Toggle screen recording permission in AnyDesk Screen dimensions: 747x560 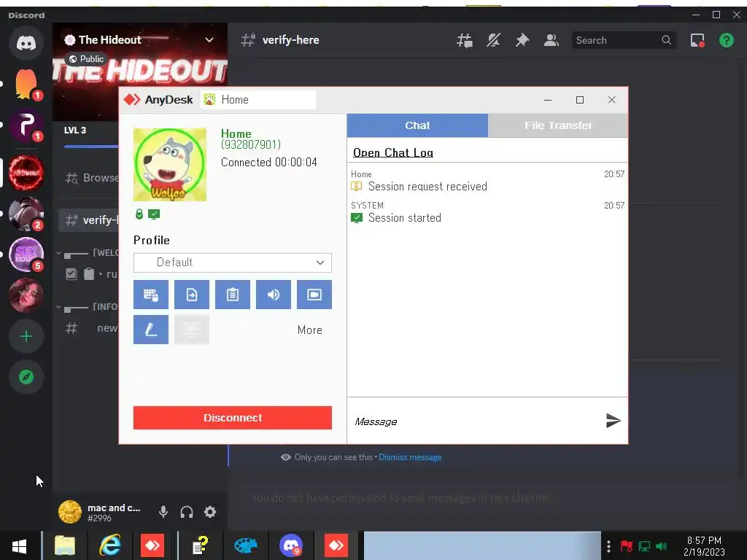pyautogui.click(x=314, y=295)
